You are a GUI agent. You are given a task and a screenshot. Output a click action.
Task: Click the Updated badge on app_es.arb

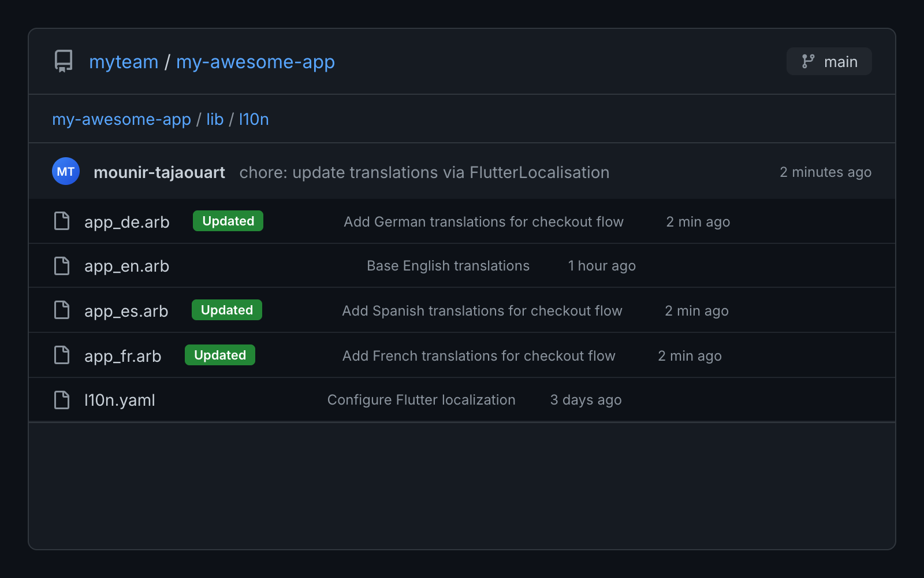[x=226, y=310]
